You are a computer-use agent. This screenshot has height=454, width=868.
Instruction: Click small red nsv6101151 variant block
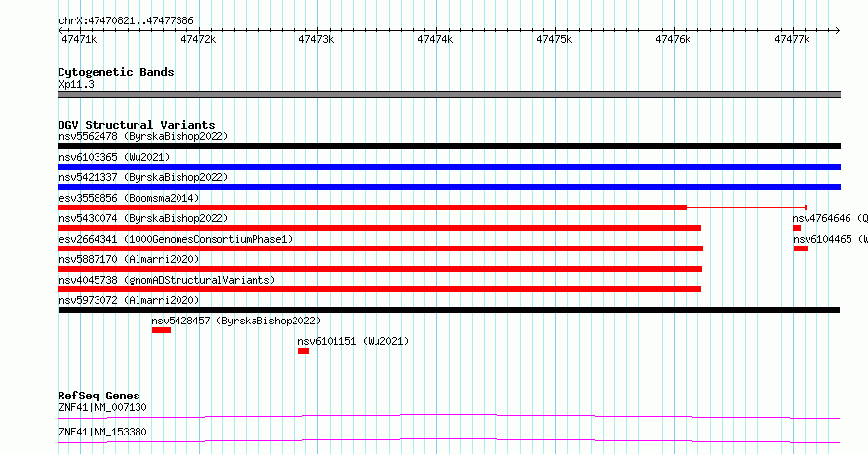point(303,351)
